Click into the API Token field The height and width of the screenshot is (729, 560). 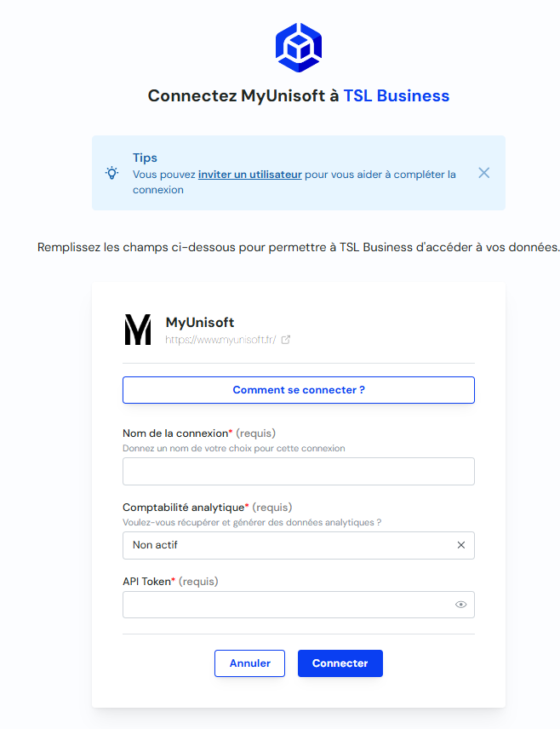[x=285, y=605]
